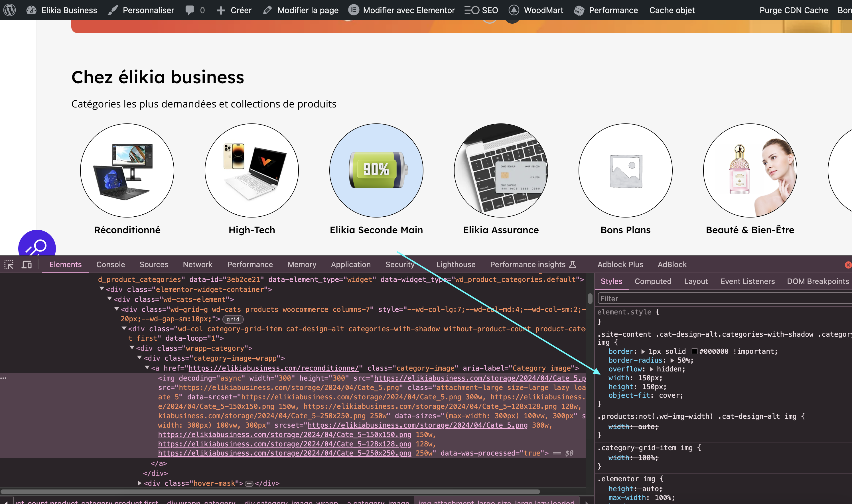
Task: Open the Beauté & Bien-Être category link
Action: pyautogui.click(x=750, y=230)
